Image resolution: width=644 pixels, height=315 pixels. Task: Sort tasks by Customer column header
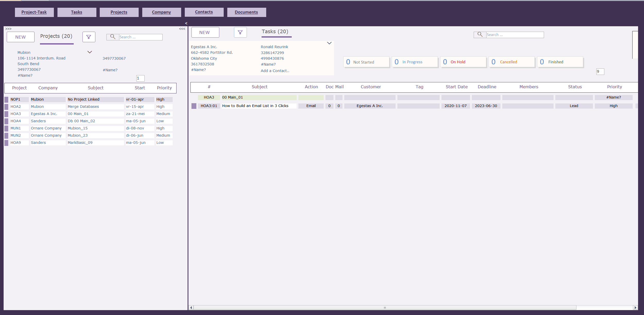371,87
